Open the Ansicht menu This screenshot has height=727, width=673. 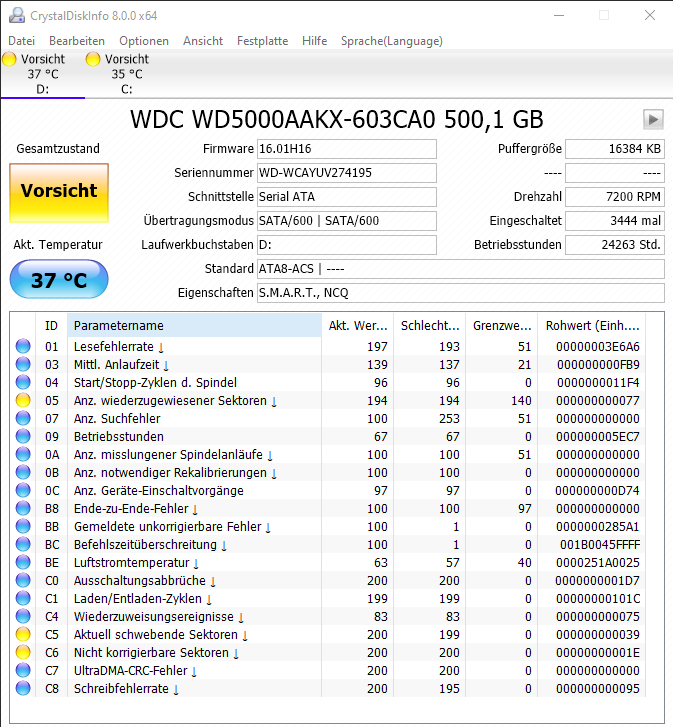(x=203, y=41)
